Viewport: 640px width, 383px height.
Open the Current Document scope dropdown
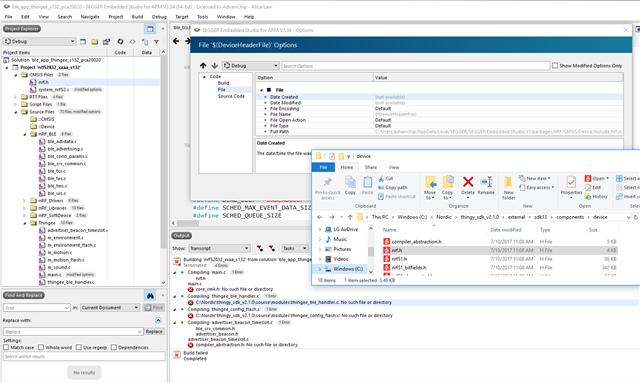110,307
